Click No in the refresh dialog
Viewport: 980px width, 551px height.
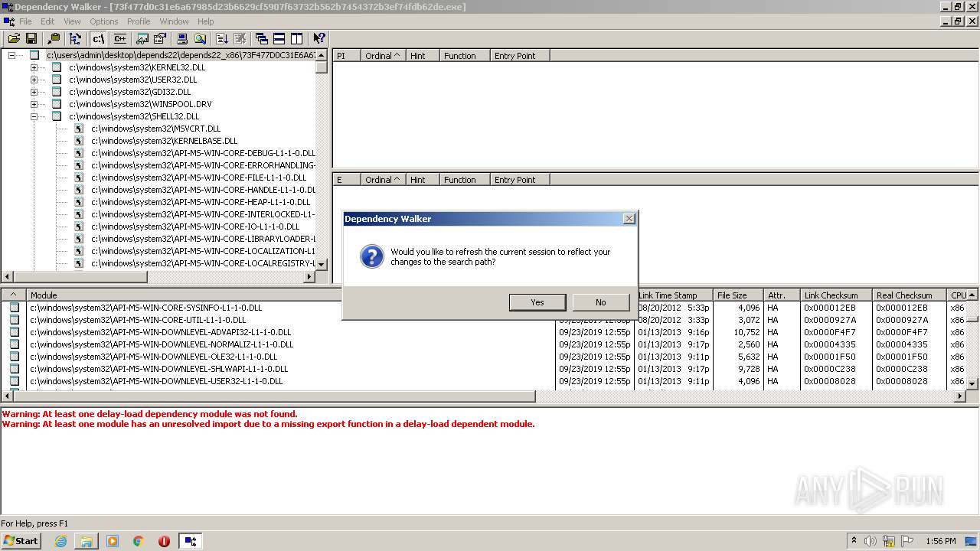(601, 302)
